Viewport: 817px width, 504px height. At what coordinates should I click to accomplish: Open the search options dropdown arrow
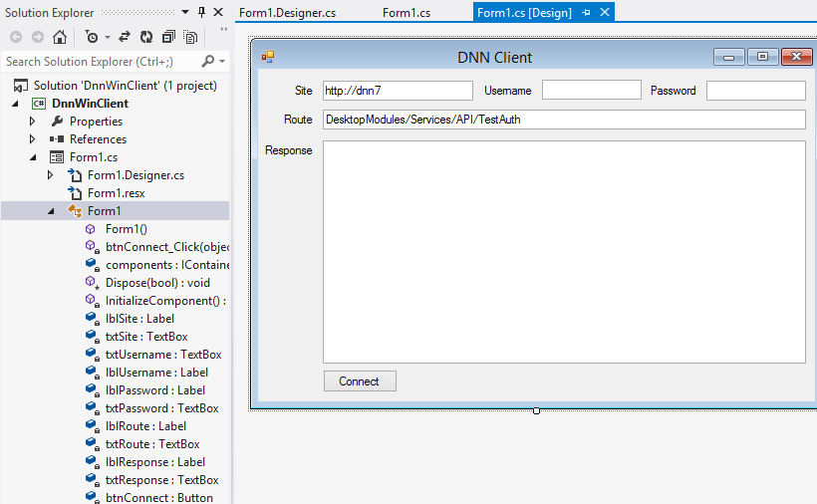tap(222, 62)
